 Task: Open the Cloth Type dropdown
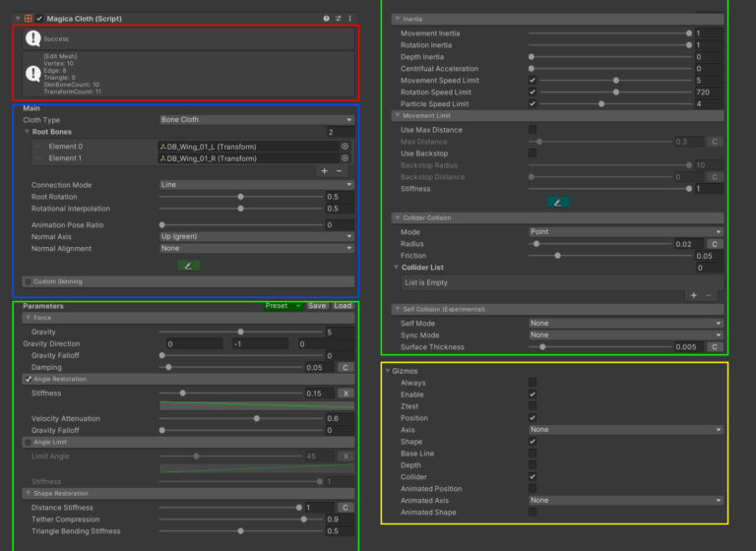tap(257, 120)
